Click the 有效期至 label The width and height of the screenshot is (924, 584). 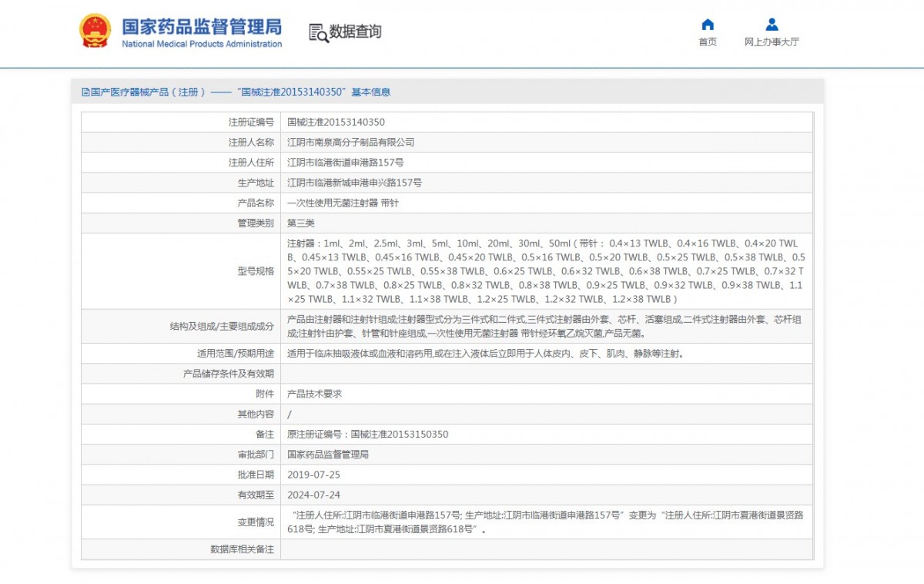(256, 495)
